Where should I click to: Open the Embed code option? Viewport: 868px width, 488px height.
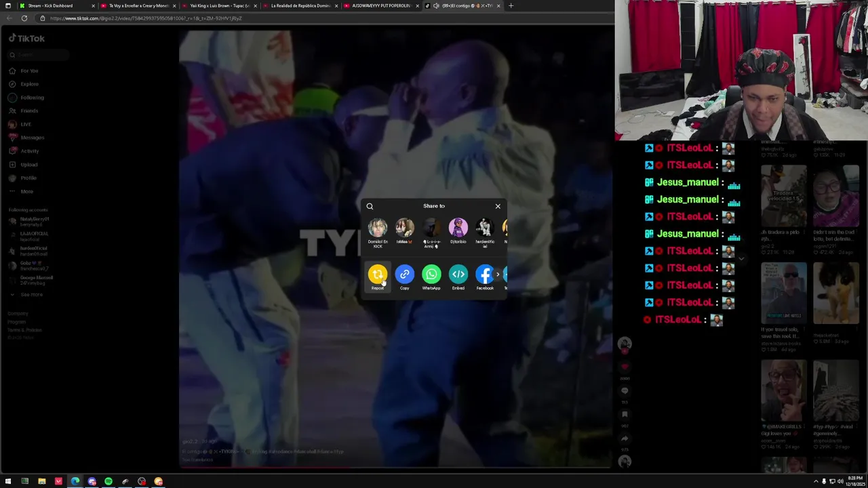(458, 274)
